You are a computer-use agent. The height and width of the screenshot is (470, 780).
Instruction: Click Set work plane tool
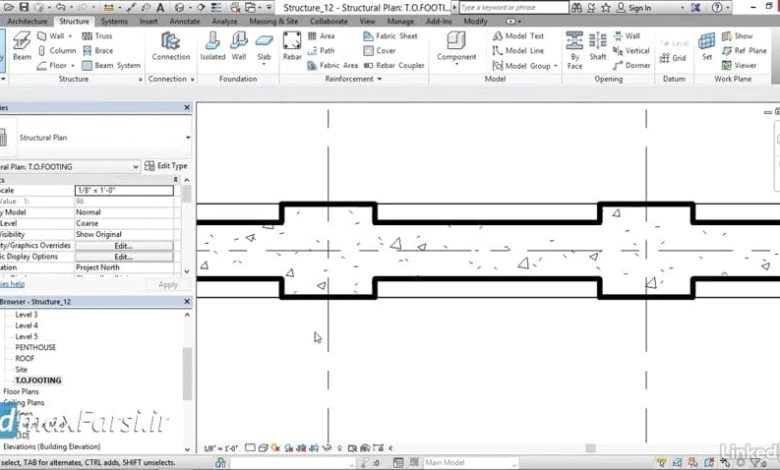[x=706, y=46]
